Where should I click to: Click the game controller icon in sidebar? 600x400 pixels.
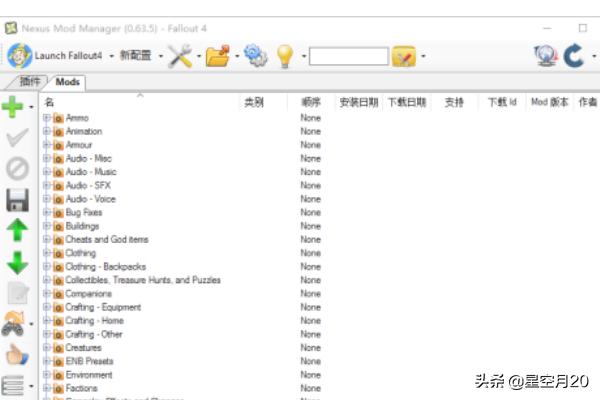point(14,324)
